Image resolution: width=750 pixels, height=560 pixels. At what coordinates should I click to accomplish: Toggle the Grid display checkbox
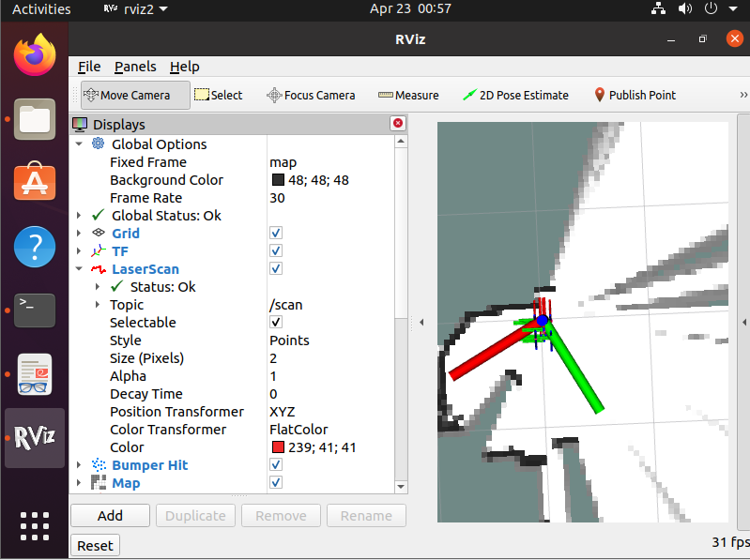276,234
